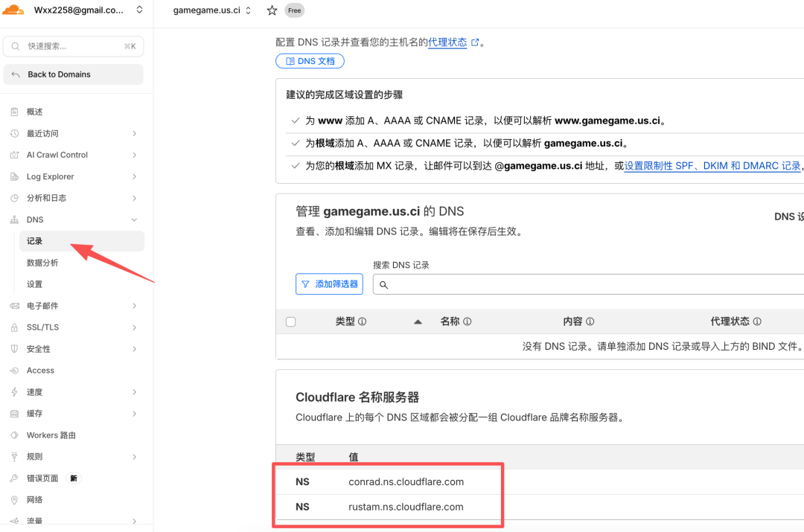
Task: Check the select-all DNS records checkbox
Action: click(290, 321)
